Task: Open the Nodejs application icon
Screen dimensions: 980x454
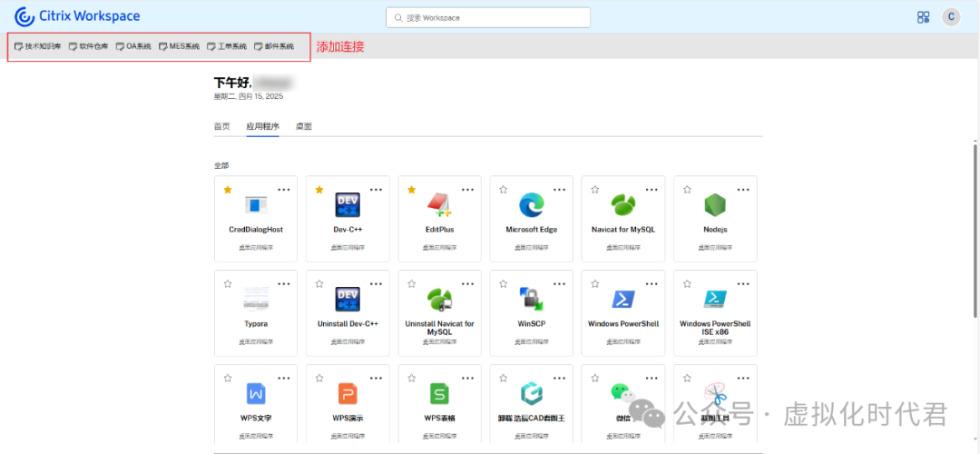Action: [715, 205]
